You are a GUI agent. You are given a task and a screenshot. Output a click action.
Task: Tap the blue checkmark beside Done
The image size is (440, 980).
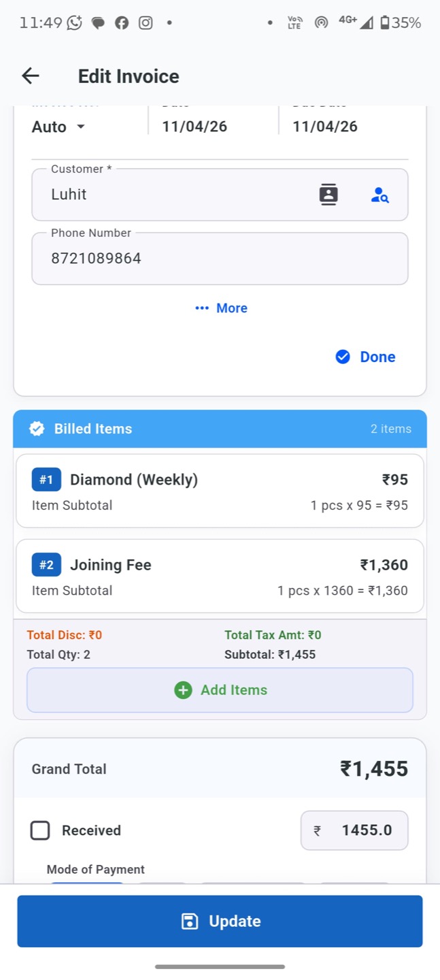[343, 357]
